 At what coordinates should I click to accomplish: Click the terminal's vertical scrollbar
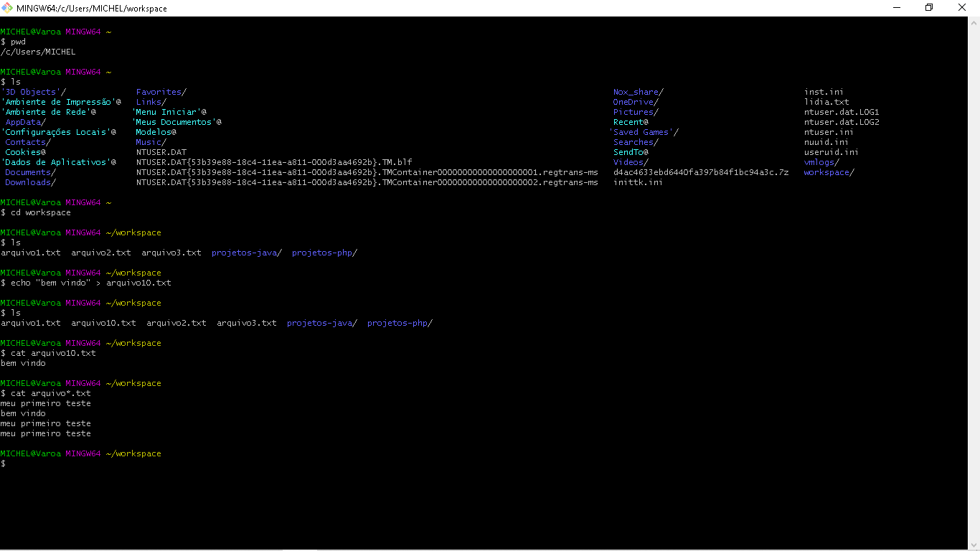click(974, 283)
